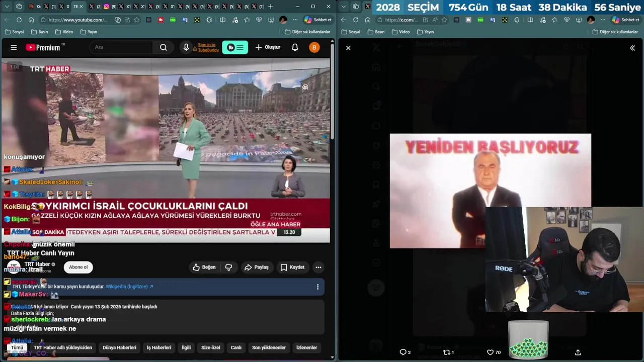
Task: Reply to the X post (2 replies)
Action: coord(405,352)
